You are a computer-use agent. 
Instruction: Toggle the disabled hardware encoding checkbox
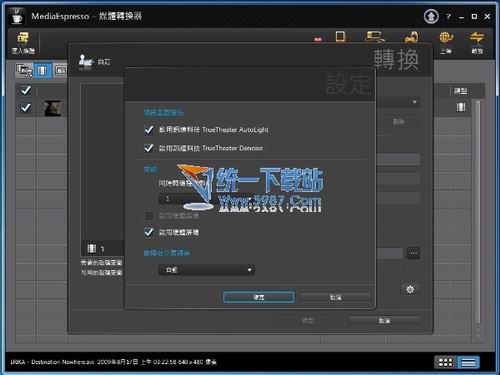tap(149, 216)
